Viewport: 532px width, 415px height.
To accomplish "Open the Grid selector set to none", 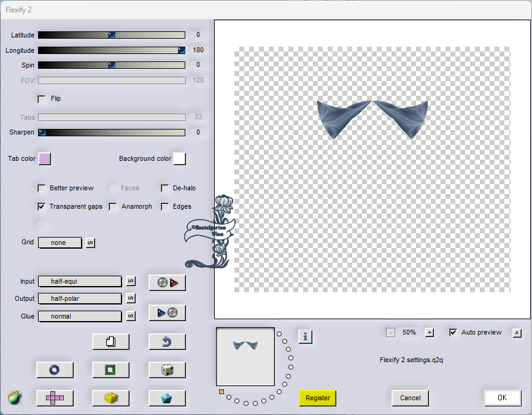I will [x=60, y=242].
